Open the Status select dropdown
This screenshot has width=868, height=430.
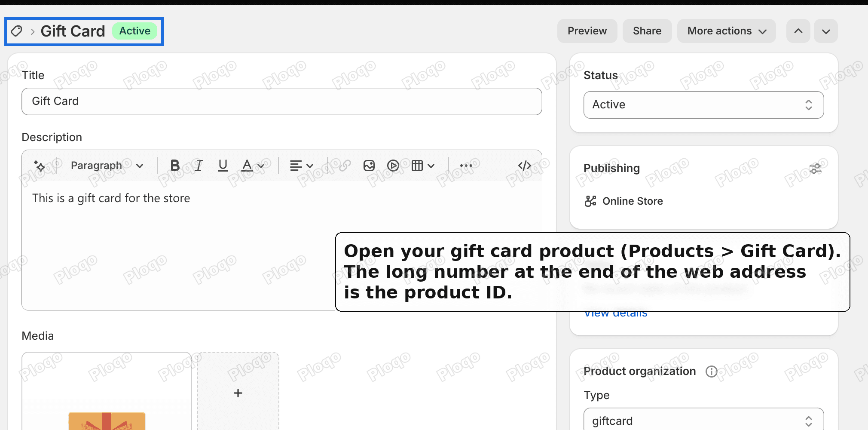(x=703, y=105)
